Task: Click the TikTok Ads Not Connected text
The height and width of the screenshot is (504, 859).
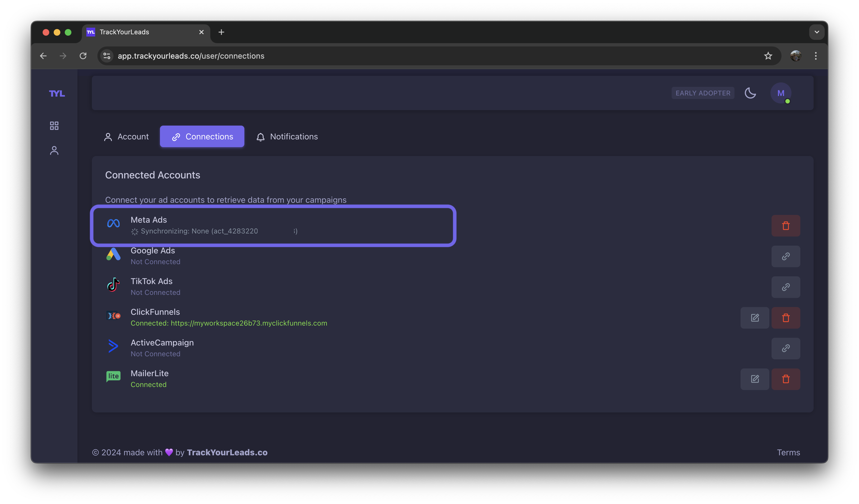Action: 156,292
